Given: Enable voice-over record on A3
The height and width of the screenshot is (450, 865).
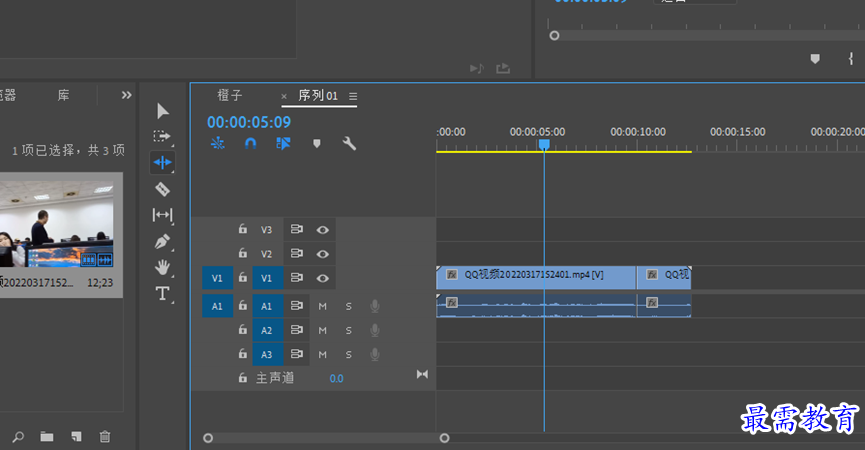Looking at the screenshot, I should click(x=375, y=355).
